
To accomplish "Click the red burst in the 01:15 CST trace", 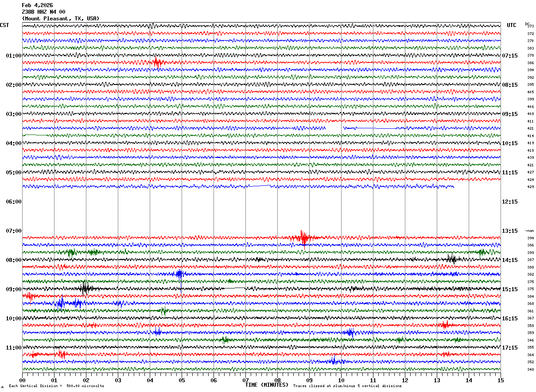I will point(156,62).
